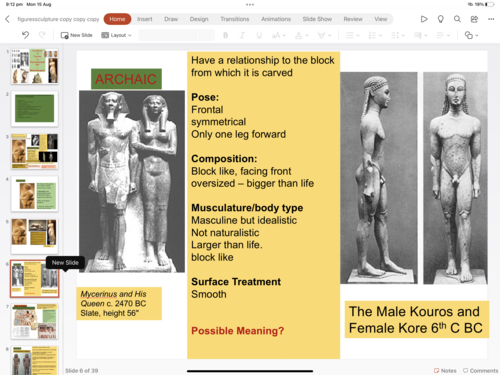This screenshot has width=500, height=375.
Task: Open the search magnifier icon
Action: (x=457, y=19)
